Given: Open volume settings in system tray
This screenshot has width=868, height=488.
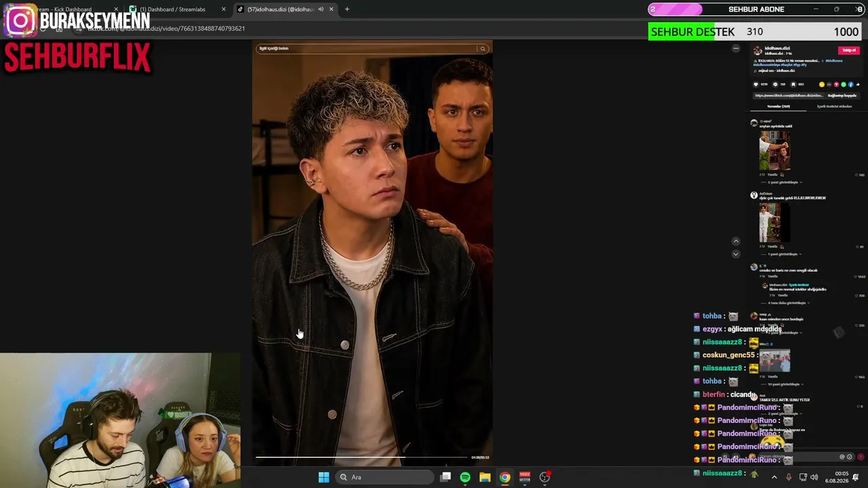Looking at the screenshot, I should tap(814, 477).
